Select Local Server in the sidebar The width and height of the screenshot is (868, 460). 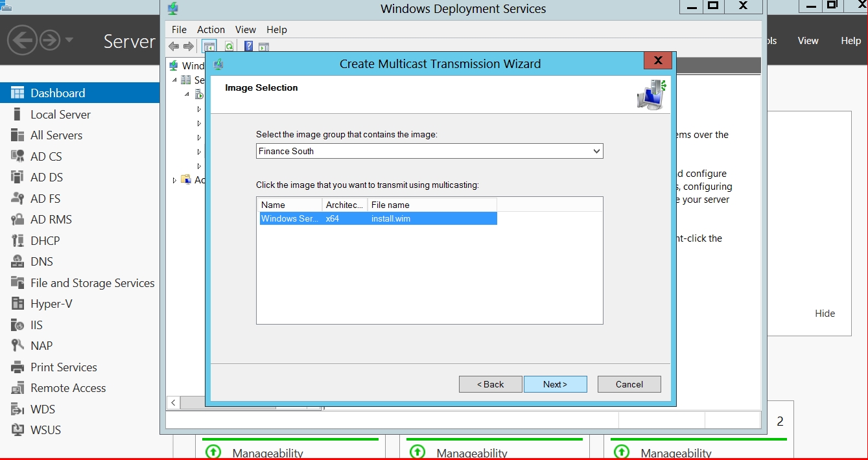pos(80,114)
